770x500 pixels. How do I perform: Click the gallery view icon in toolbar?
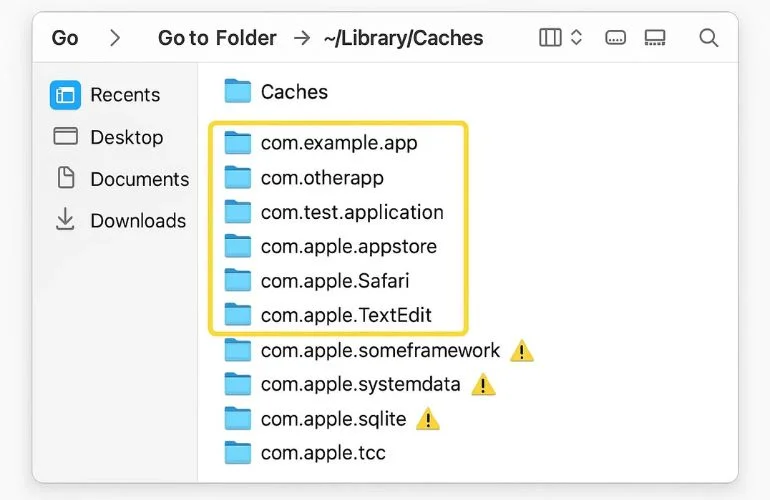pos(655,38)
